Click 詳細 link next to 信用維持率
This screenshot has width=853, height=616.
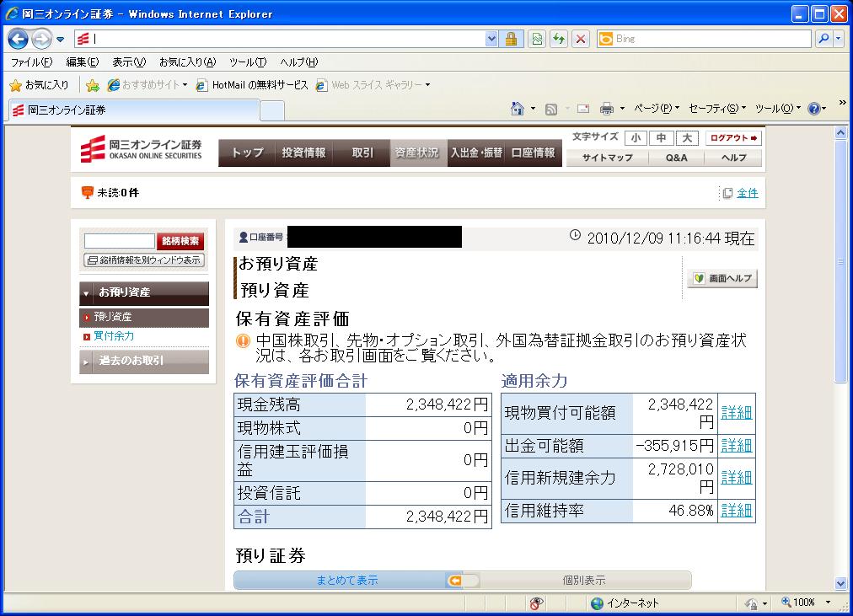coord(736,511)
